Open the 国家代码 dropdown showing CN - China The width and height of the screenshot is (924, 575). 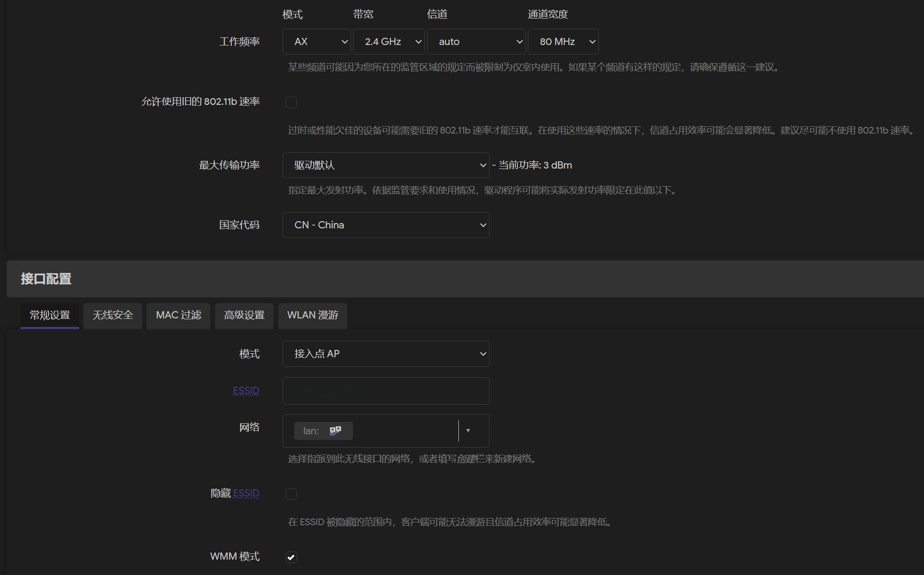tap(386, 225)
